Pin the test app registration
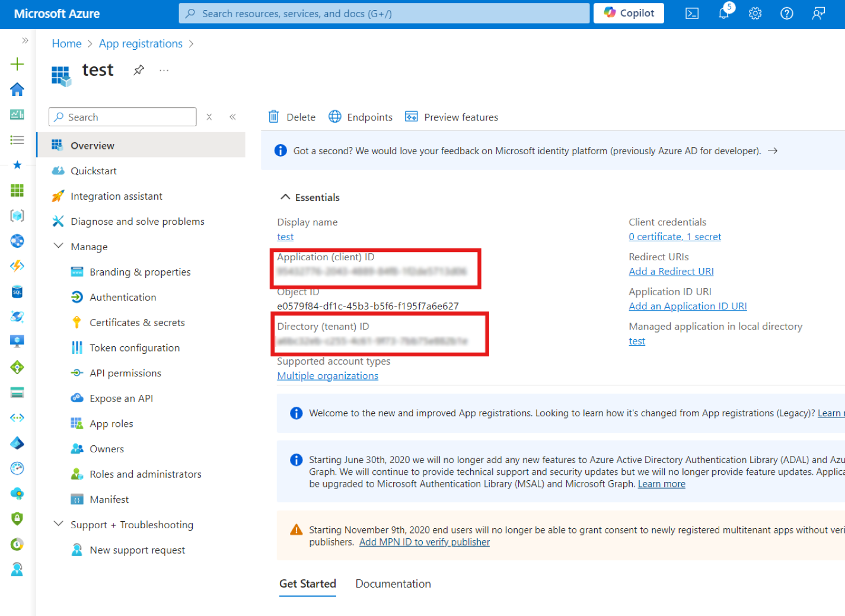The width and height of the screenshot is (845, 616). 139,70
